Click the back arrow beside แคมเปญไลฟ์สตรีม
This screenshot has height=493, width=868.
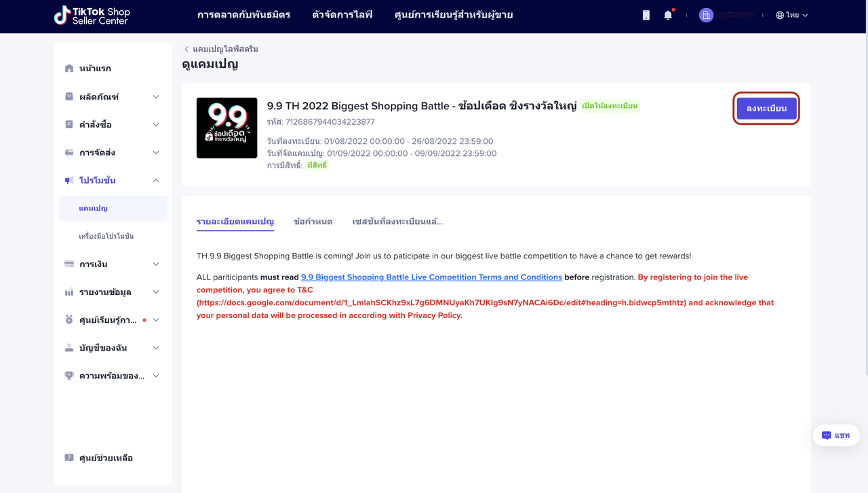click(186, 49)
